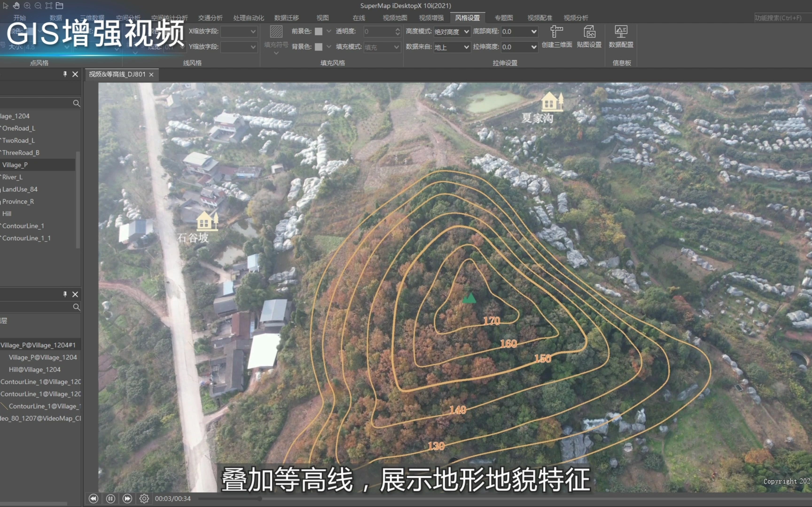Toggle pin on the layer tree panel

[65, 74]
